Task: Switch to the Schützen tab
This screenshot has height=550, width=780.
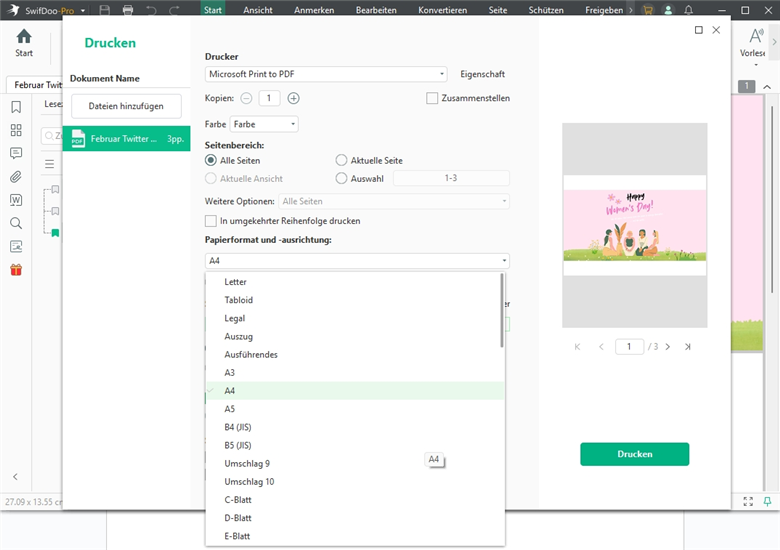Action: pyautogui.click(x=546, y=10)
